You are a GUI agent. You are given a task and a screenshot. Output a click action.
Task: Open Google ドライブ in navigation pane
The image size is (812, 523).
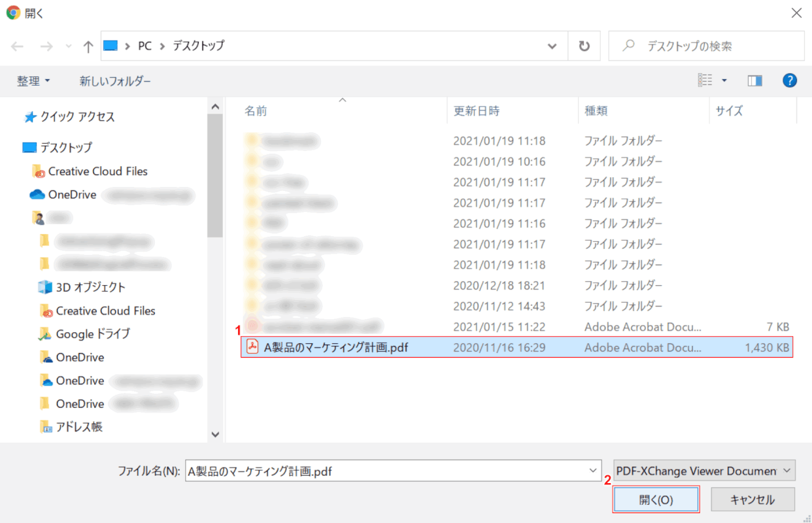pyautogui.click(x=92, y=334)
